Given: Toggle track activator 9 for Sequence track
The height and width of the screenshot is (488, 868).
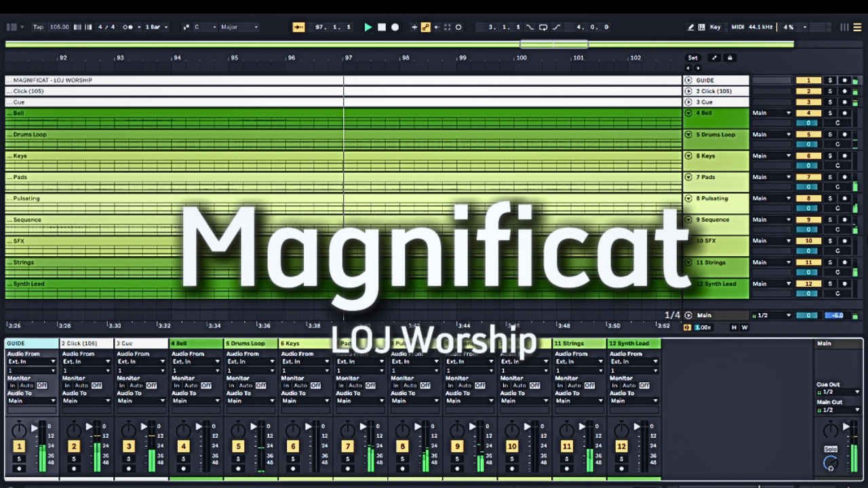Looking at the screenshot, I should pyautogui.click(x=808, y=220).
